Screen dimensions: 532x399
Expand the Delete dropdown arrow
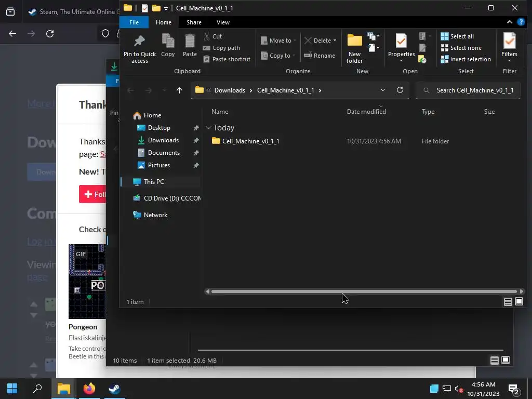click(x=335, y=41)
